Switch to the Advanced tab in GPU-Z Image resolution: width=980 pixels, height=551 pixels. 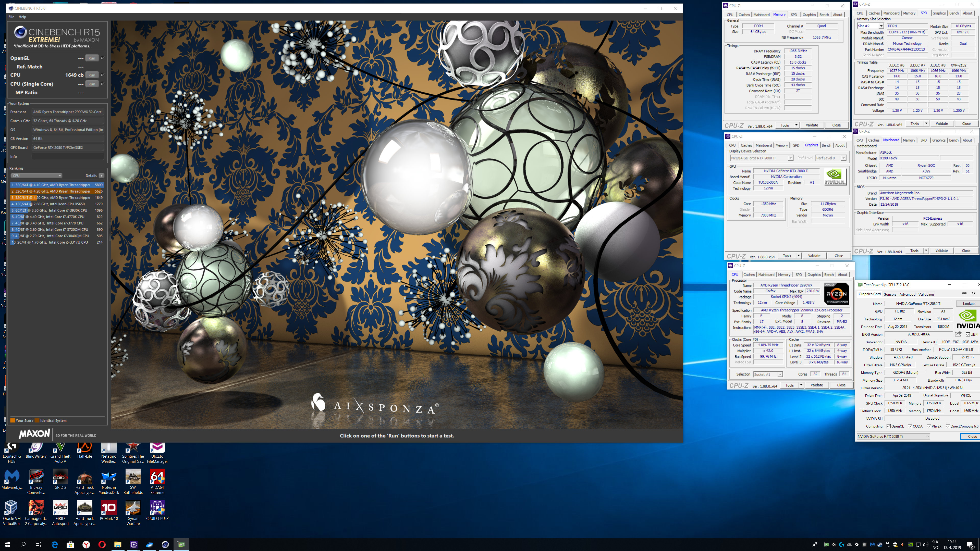907,294
